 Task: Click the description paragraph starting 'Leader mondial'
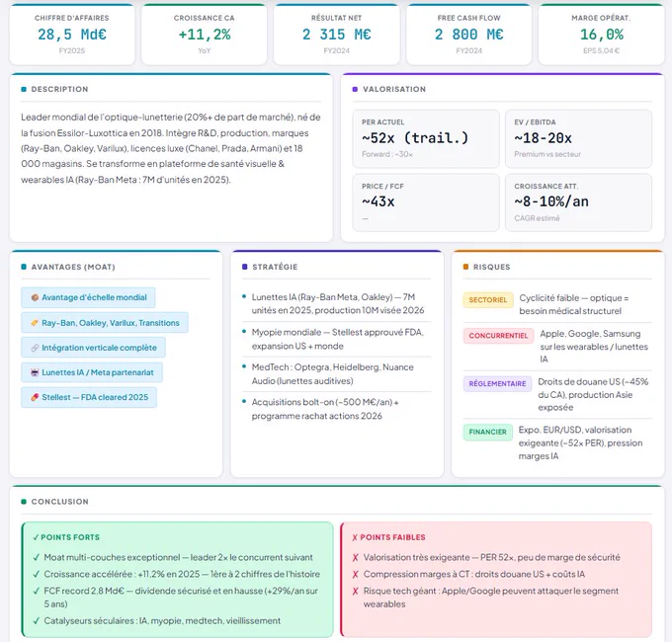171,148
